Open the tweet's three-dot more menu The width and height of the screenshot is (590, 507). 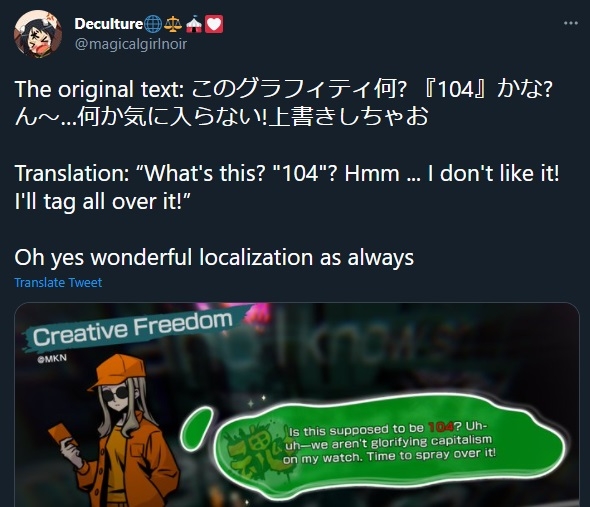tap(570, 23)
